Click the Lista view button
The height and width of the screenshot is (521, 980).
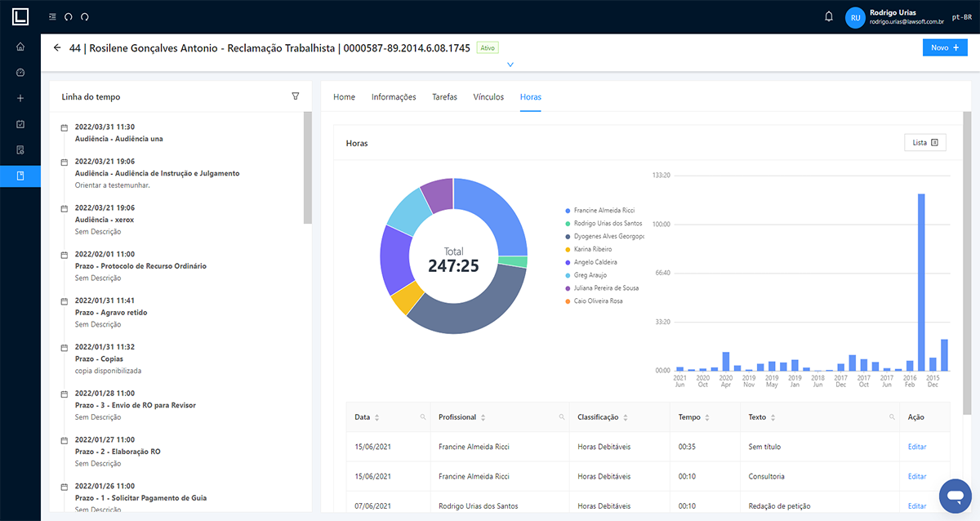(x=924, y=142)
